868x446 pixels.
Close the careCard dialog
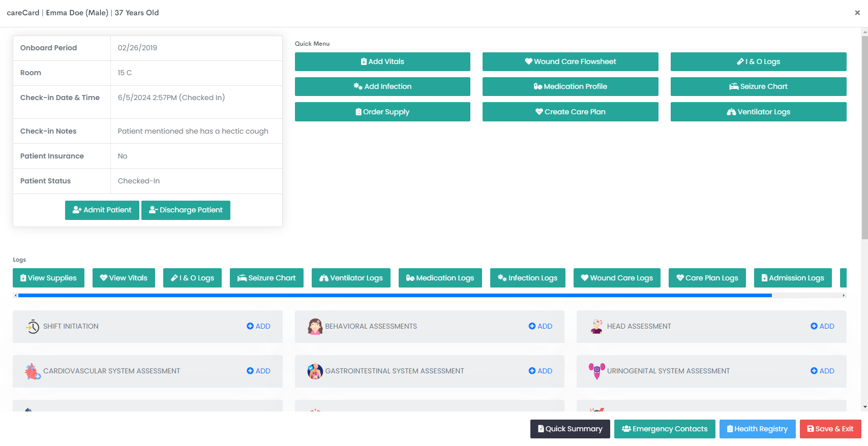click(x=857, y=13)
